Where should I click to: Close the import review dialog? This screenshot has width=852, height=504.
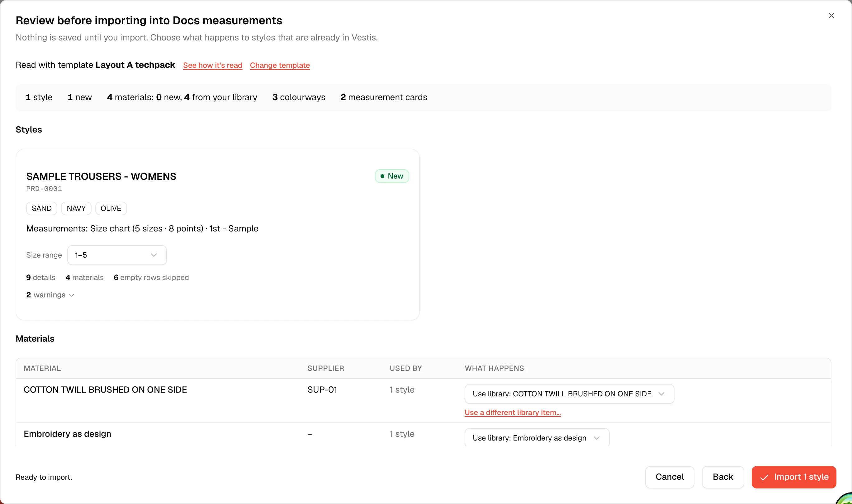coord(831,16)
